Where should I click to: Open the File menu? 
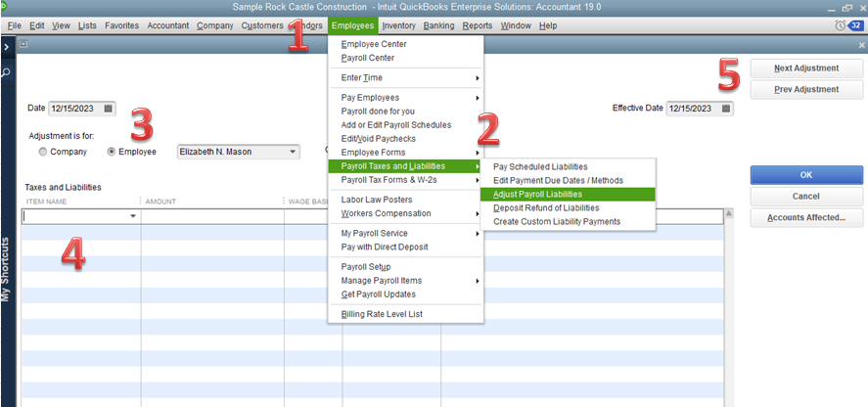15,25
